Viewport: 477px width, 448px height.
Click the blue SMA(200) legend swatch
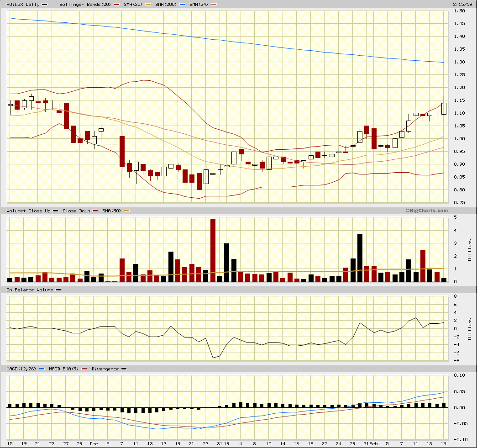point(182,5)
